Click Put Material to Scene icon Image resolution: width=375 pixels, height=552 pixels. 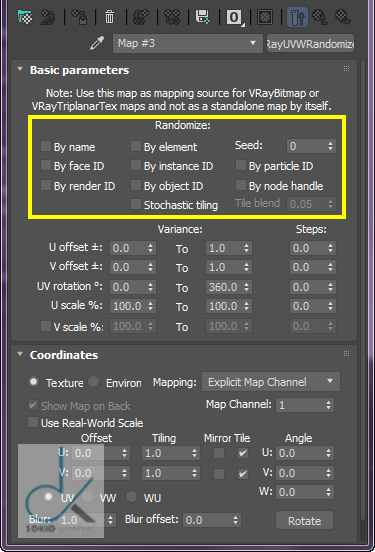click(x=48, y=17)
